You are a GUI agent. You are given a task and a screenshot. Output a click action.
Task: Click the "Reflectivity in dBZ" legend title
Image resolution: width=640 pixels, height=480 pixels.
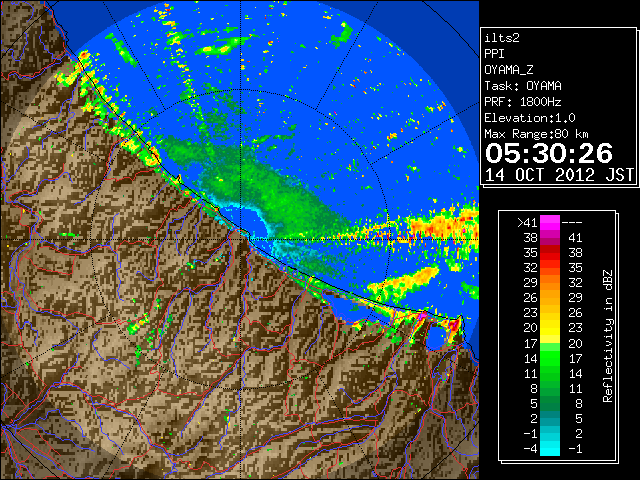tap(608, 336)
